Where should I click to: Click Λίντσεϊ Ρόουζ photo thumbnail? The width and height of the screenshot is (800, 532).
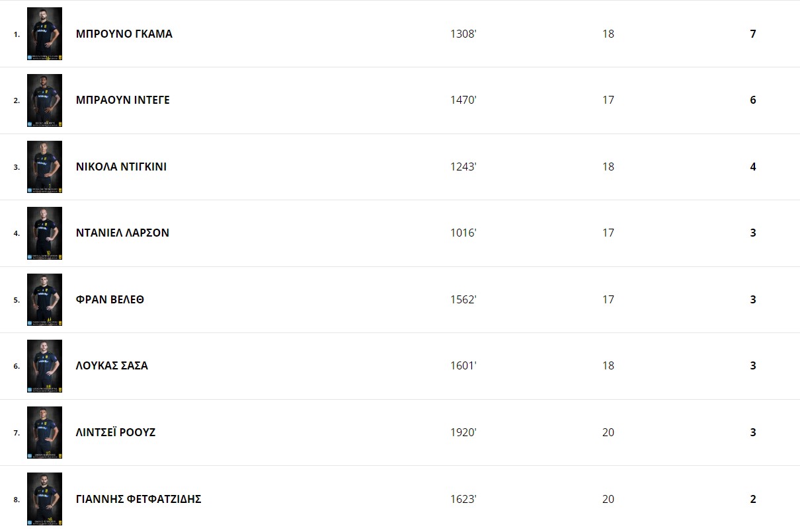(x=44, y=432)
